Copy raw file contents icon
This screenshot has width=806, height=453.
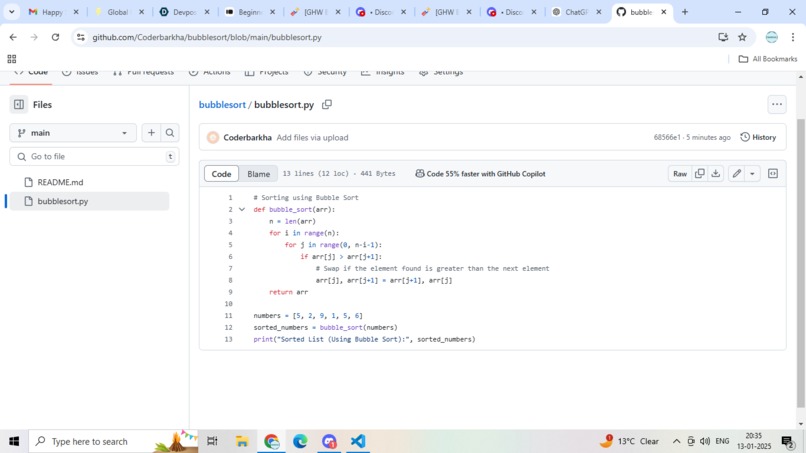[x=700, y=173]
